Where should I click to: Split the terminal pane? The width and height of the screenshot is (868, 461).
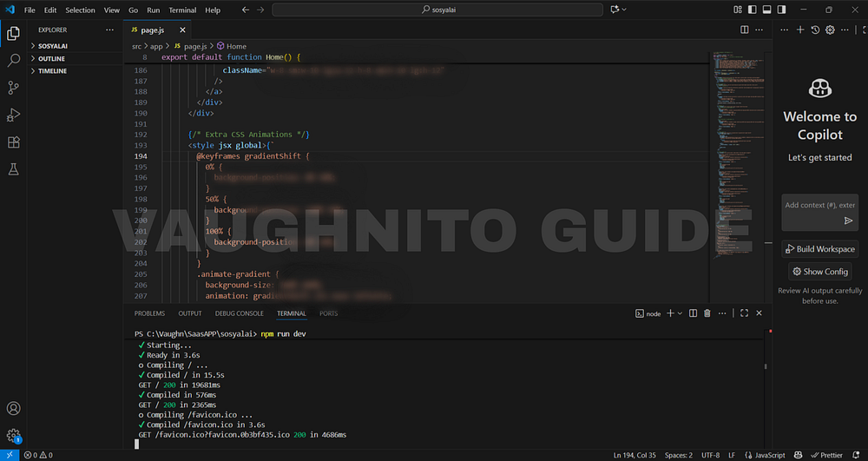pos(693,313)
